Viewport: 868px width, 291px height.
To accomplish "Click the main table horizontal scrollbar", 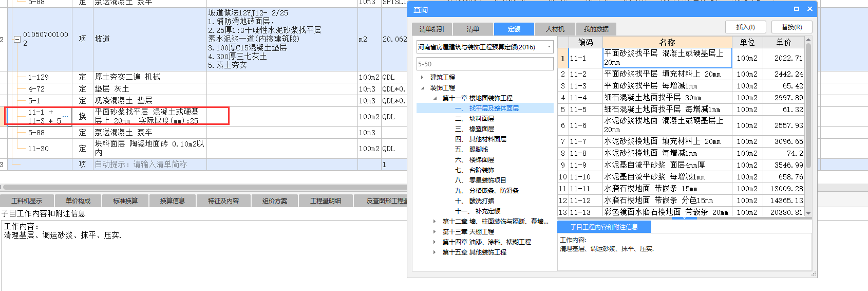I will [205, 187].
